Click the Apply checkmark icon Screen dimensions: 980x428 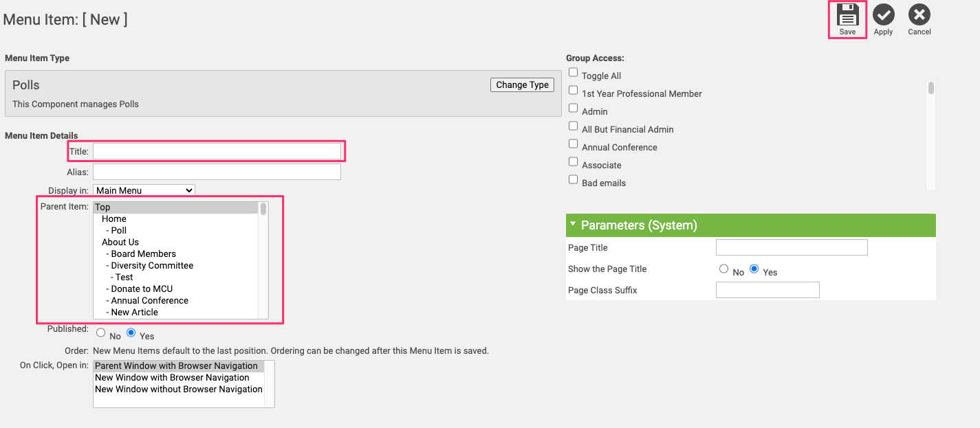coord(883,15)
